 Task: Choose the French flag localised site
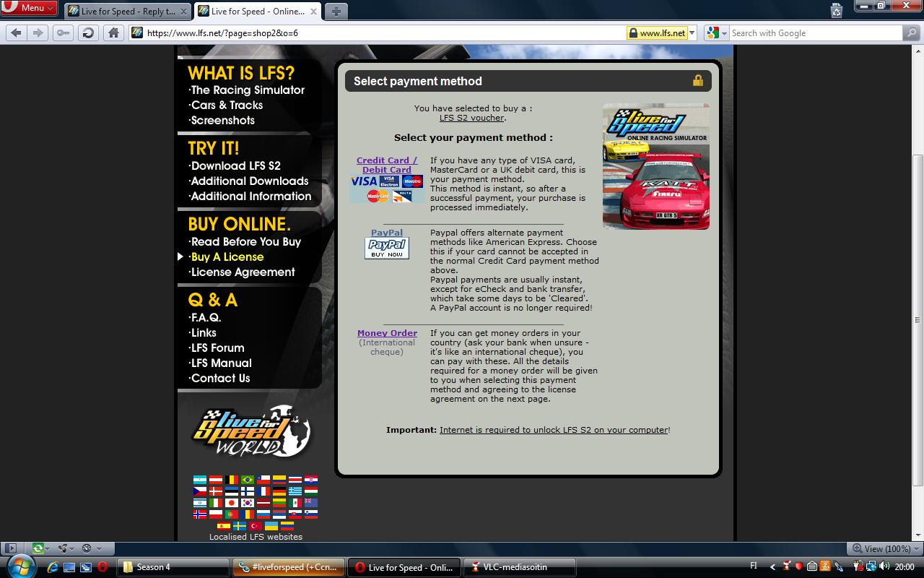263,491
